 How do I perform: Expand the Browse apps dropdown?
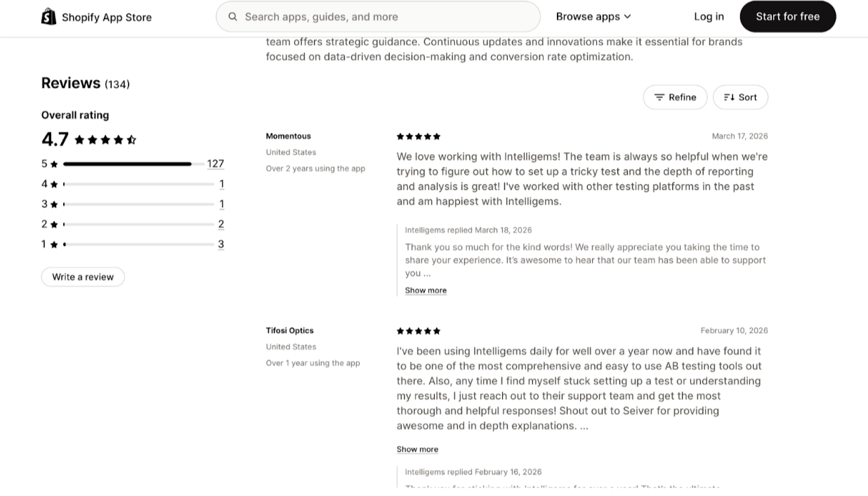[x=593, y=17]
